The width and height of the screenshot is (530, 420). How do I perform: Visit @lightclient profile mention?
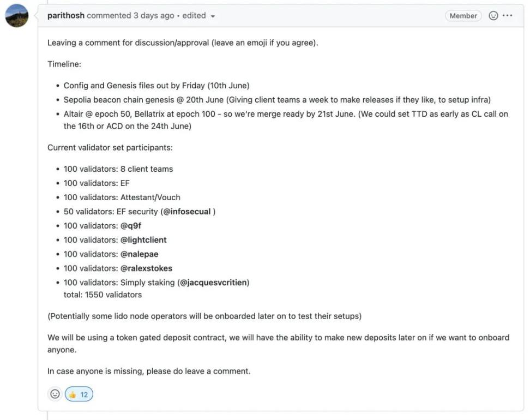click(x=143, y=240)
